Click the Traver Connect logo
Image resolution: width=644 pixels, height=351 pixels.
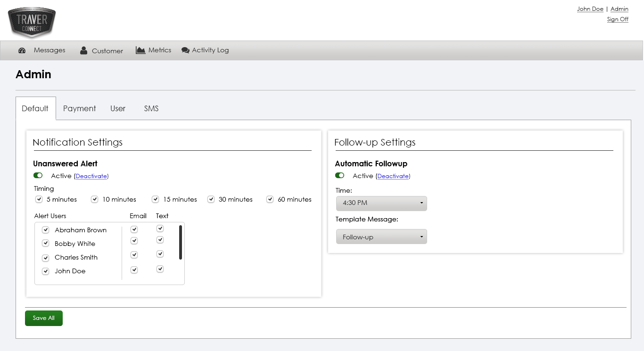pyautogui.click(x=32, y=23)
